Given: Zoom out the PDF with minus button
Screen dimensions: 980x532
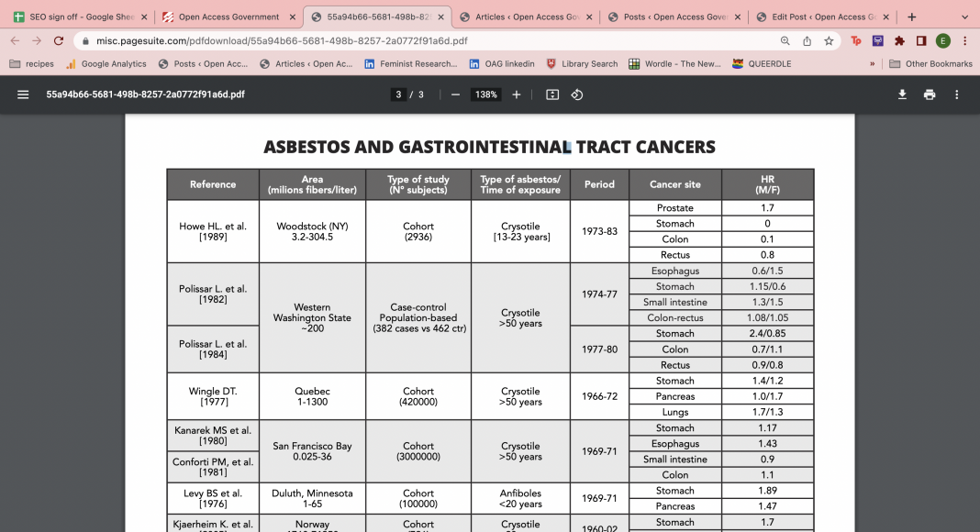Looking at the screenshot, I should (456, 94).
